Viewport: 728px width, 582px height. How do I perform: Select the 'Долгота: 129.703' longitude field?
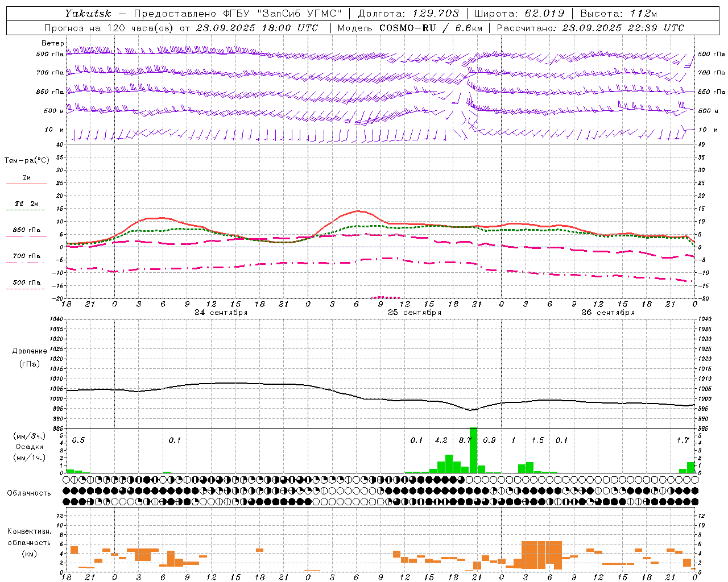408,14
